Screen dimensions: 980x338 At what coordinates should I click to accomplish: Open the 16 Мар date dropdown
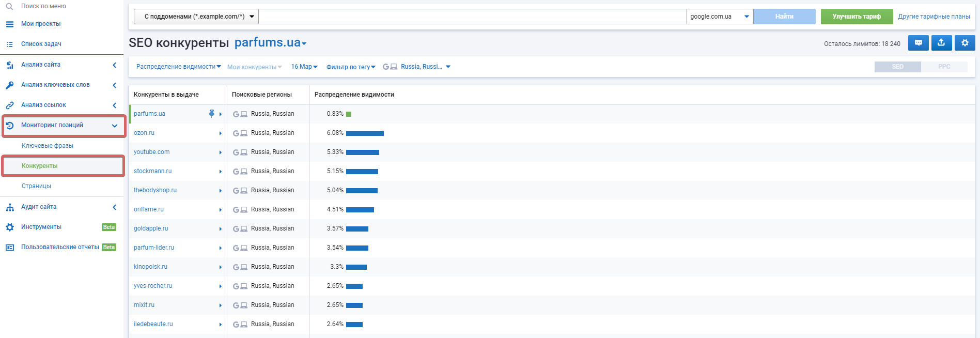coord(304,67)
